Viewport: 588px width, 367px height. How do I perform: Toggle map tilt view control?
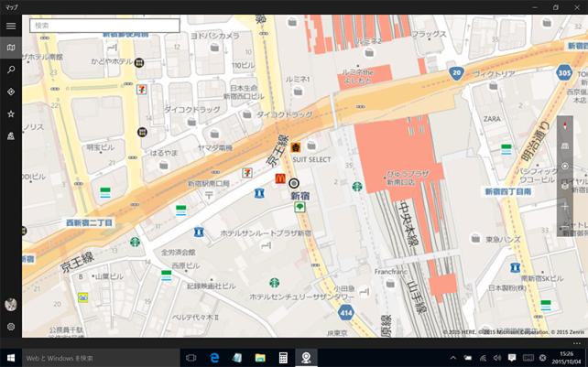pyautogui.click(x=565, y=146)
